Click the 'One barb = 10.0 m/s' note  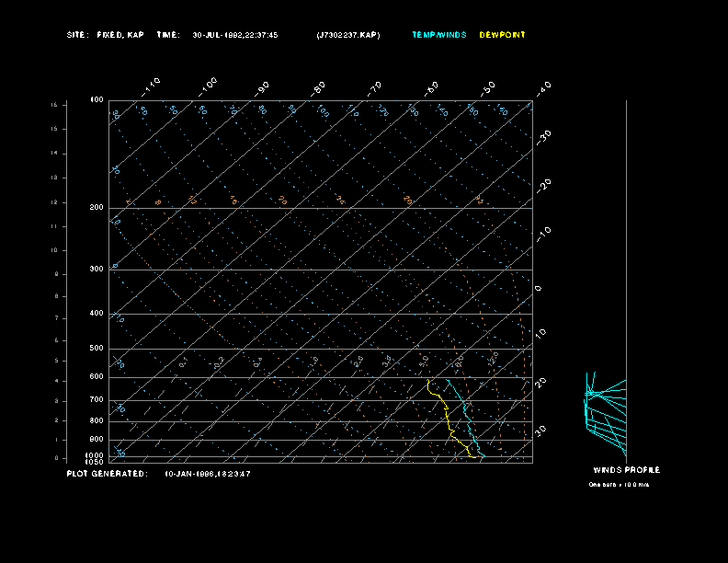coord(619,484)
